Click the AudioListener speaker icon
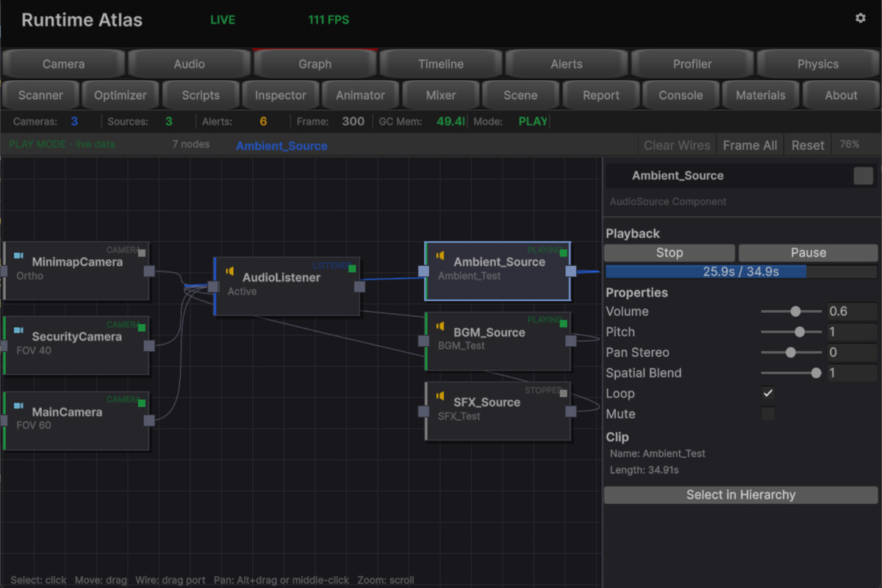Viewport: 882px width, 588px height. click(230, 271)
